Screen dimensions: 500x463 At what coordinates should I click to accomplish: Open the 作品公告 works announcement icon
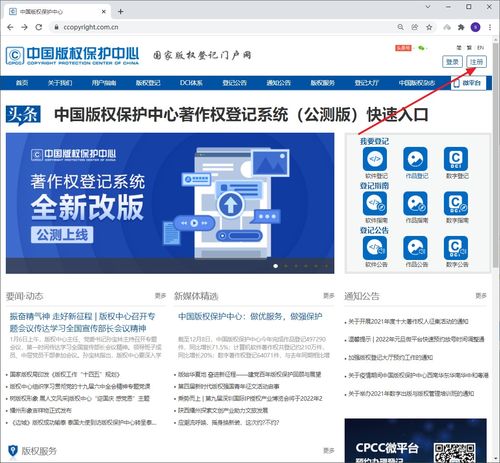click(415, 248)
